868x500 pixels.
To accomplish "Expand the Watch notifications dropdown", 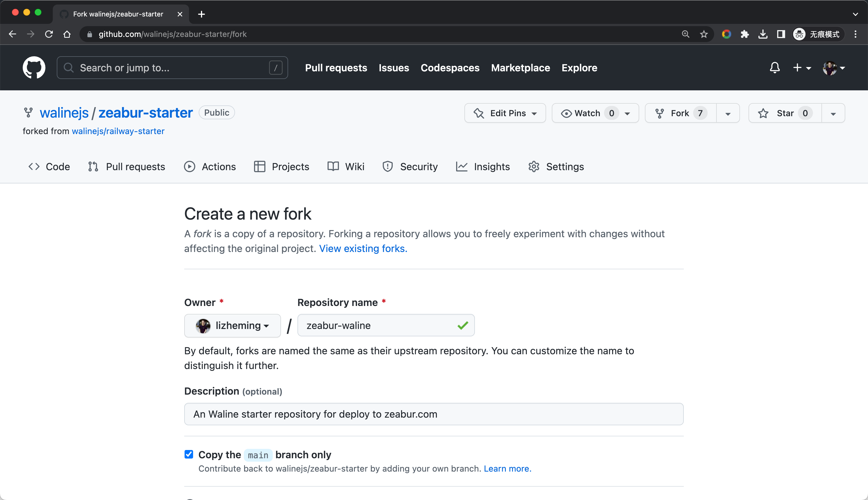I will (595, 113).
